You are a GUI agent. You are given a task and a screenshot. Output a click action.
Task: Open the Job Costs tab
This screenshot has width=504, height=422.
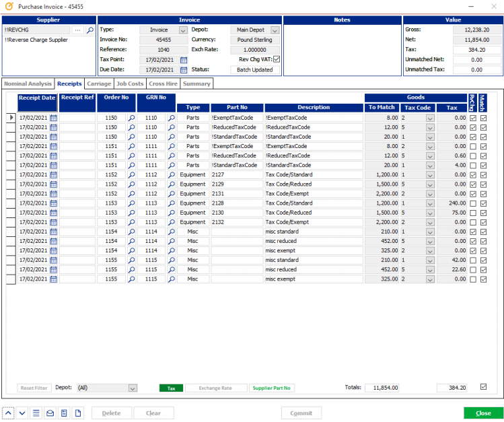[x=130, y=83]
